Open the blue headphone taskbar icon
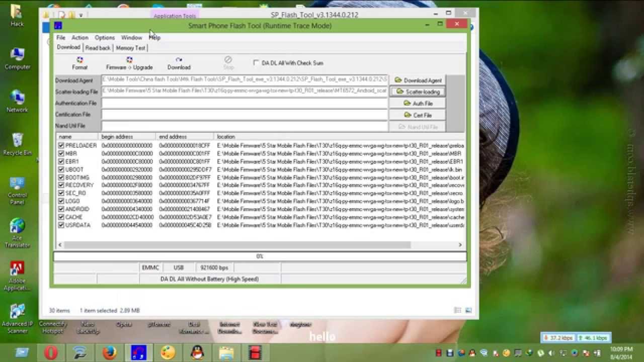The height and width of the screenshot is (362, 644). click(138, 352)
